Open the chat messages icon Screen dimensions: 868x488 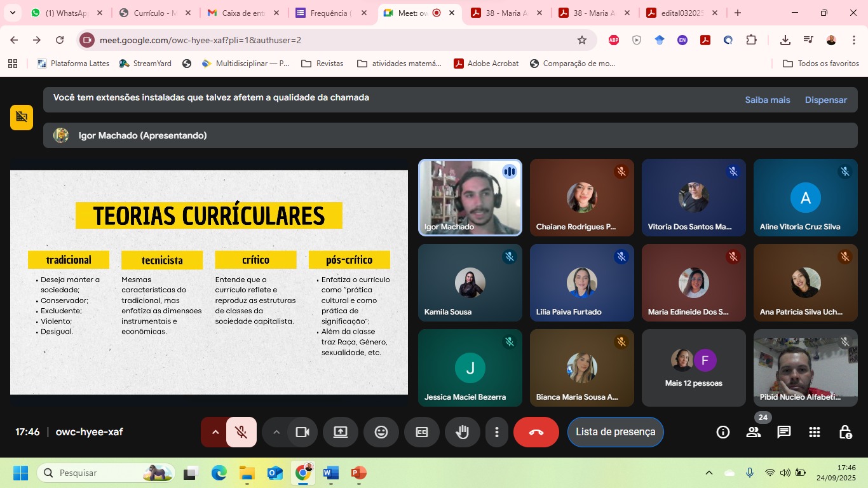pos(784,432)
